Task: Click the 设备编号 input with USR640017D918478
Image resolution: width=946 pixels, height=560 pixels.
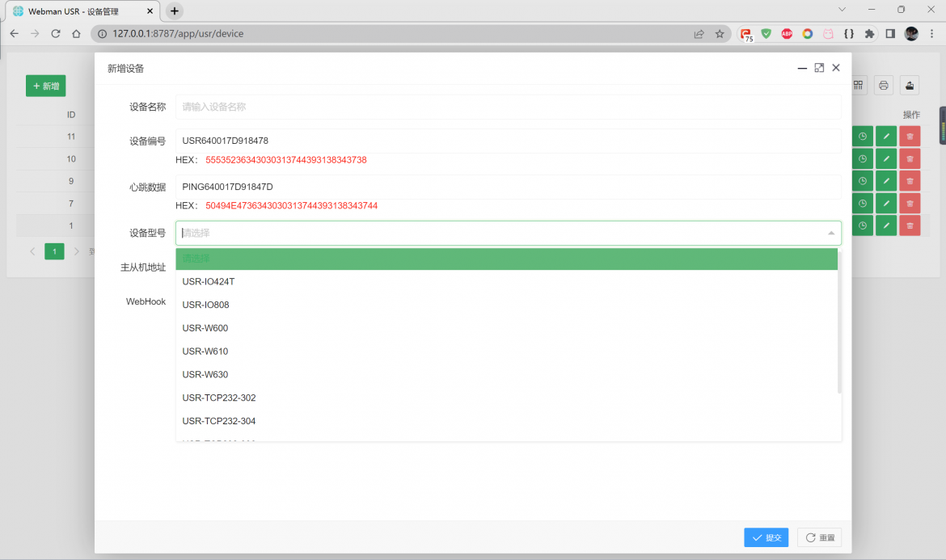Action: (x=508, y=141)
